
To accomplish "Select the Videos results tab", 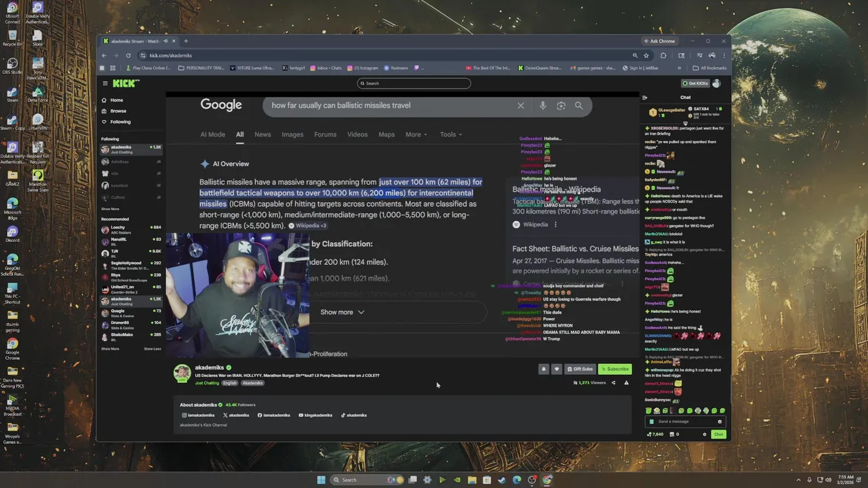I will point(357,134).
